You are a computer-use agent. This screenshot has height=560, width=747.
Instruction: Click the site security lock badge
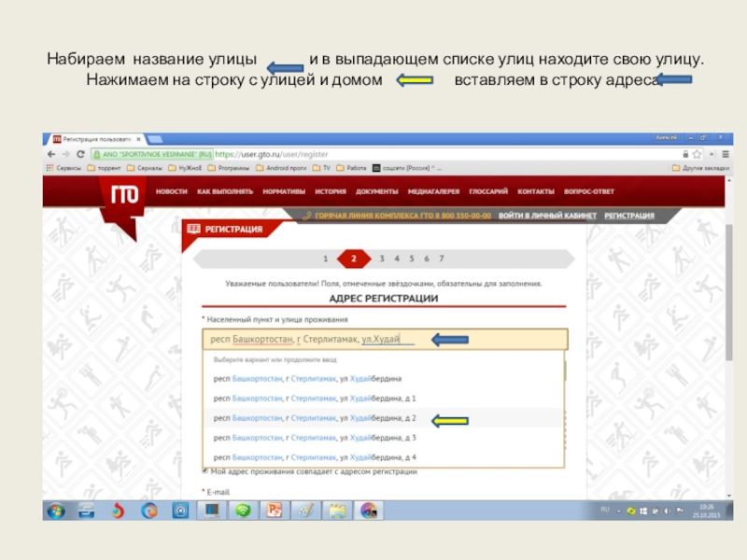pos(152,154)
